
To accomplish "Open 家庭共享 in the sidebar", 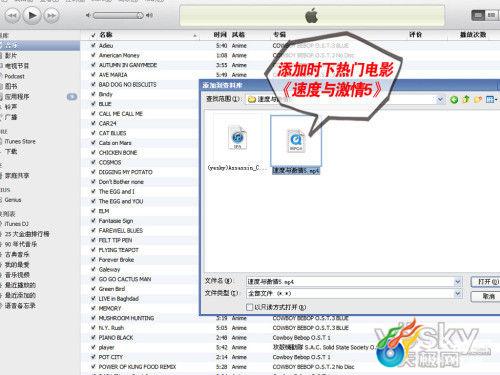I will coord(17,175).
